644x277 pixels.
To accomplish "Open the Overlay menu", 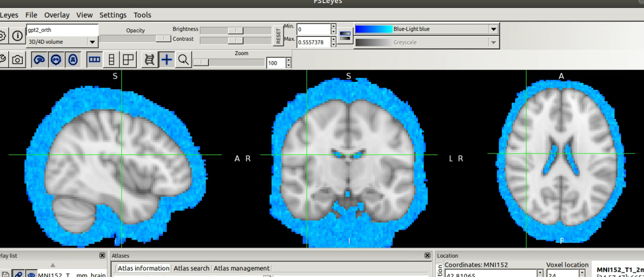I will 57,15.
